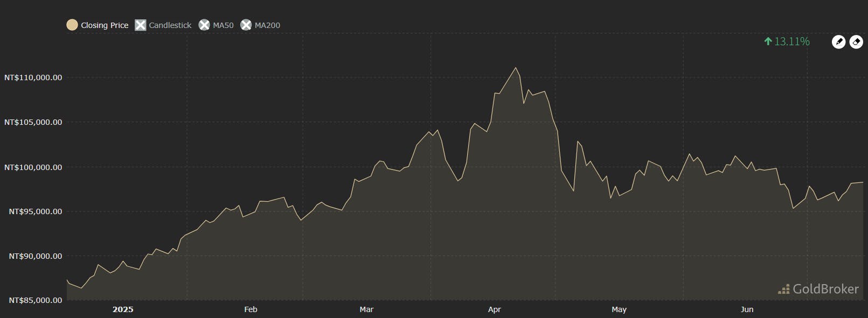Click the 2025 date axis label
This screenshot has height=318, width=868.
(x=123, y=309)
